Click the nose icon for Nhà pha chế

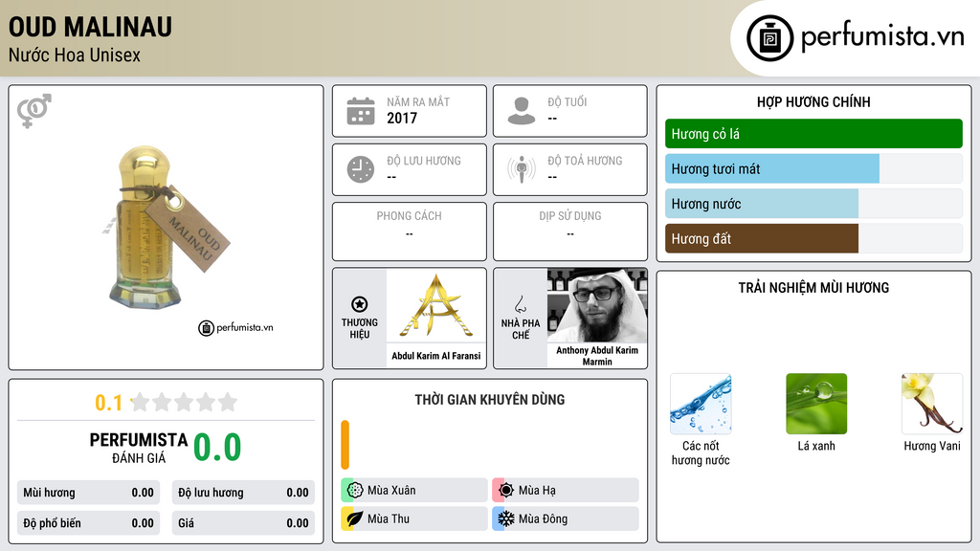tap(520, 304)
